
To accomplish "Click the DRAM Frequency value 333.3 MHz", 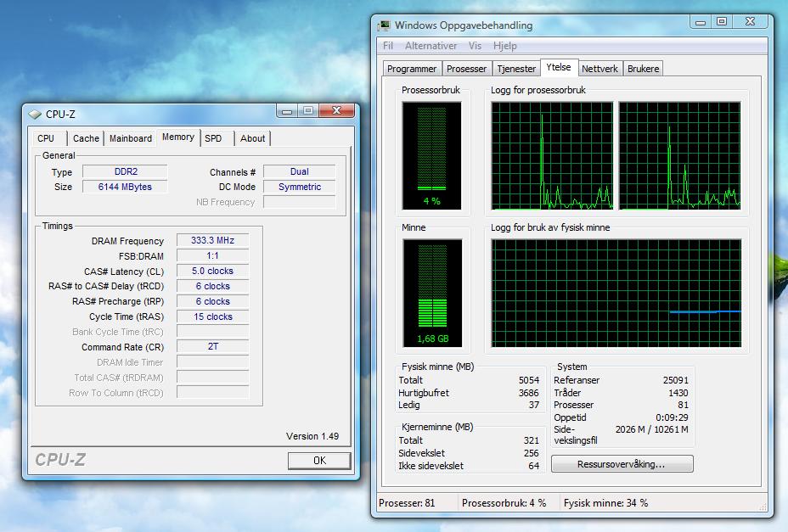I will click(212, 240).
